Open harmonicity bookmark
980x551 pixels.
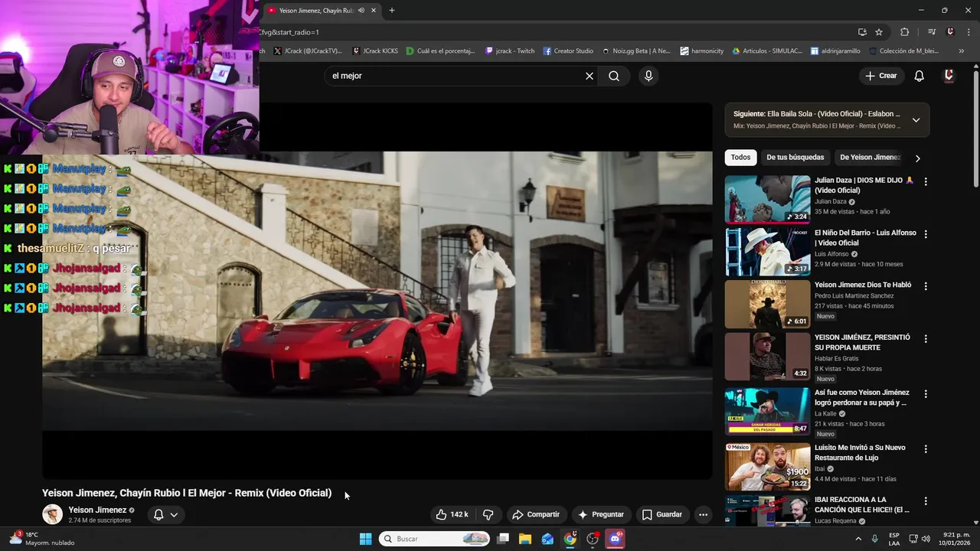point(702,51)
